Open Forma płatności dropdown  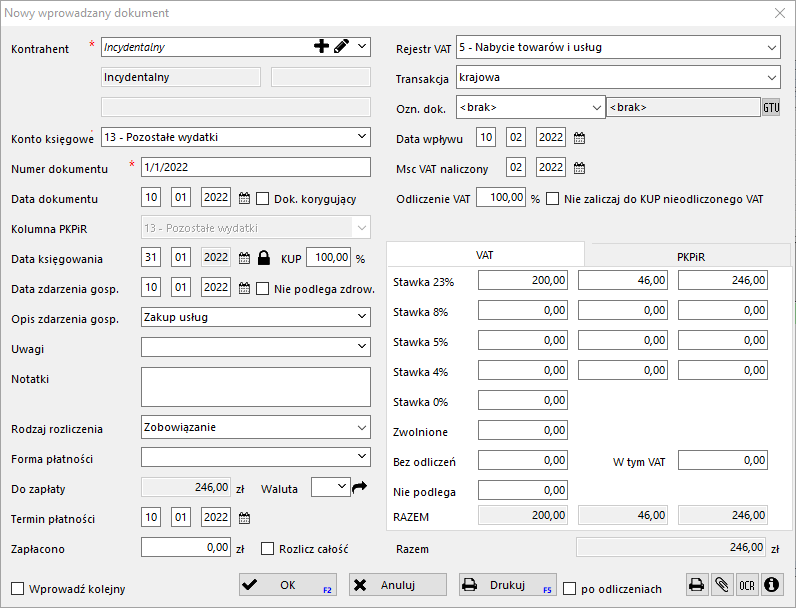[x=361, y=456]
